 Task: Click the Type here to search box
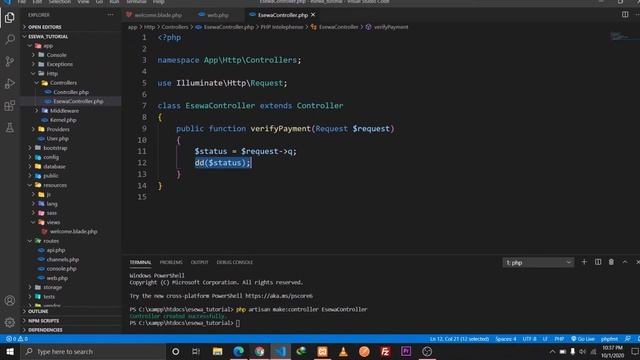point(94,351)
